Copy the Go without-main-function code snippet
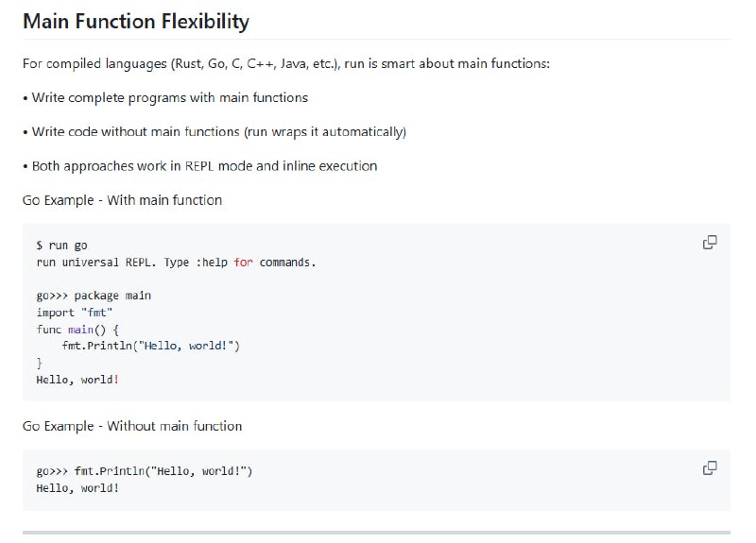 tap(710, 467)
